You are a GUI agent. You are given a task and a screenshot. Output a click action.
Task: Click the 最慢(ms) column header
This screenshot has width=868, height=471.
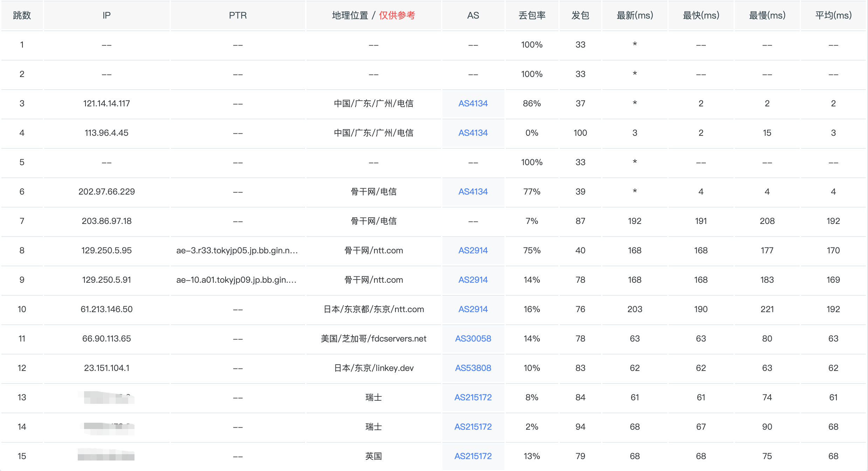[767, 15]
